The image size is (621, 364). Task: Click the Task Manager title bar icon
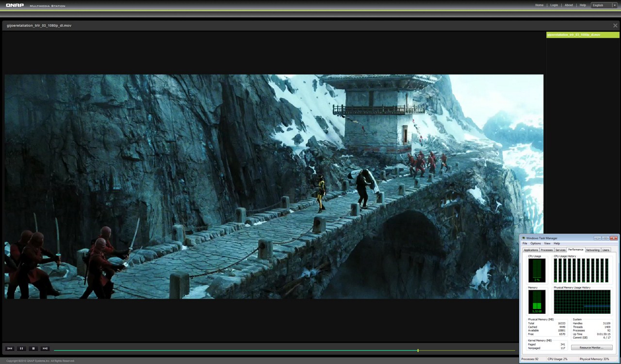(x=523, y=238)
